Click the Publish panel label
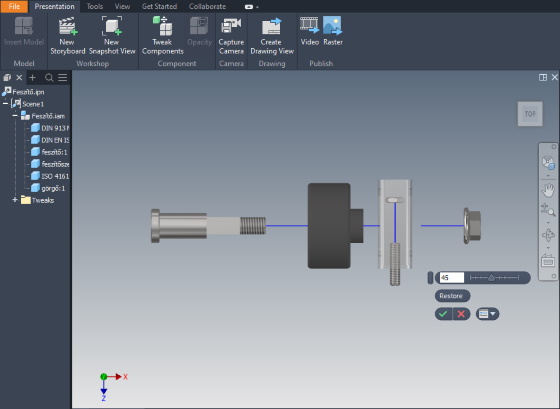560x409 pixels. click(x=321, y=64)
